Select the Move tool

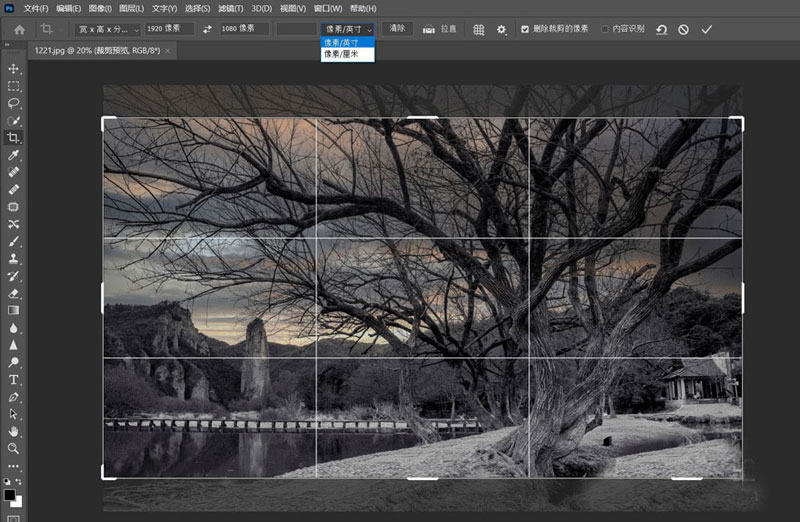(x=14, y=69)
